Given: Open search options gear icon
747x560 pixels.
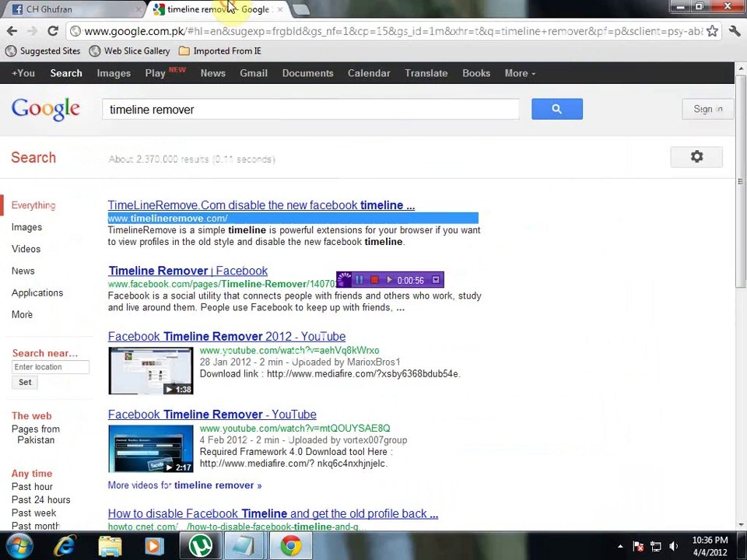Looking at the screenshot, I should click(x=696, y=156).
